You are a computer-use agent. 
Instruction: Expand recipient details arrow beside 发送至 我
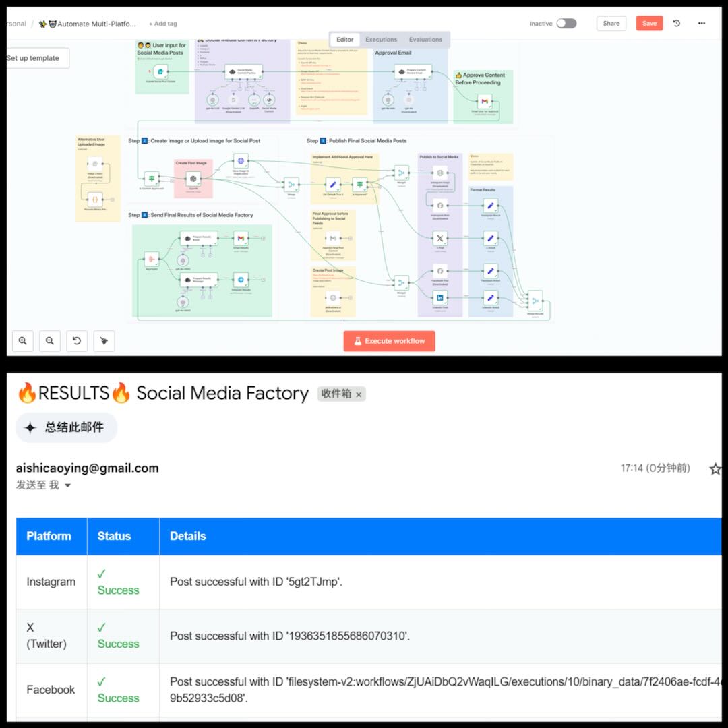pos(67,485)
